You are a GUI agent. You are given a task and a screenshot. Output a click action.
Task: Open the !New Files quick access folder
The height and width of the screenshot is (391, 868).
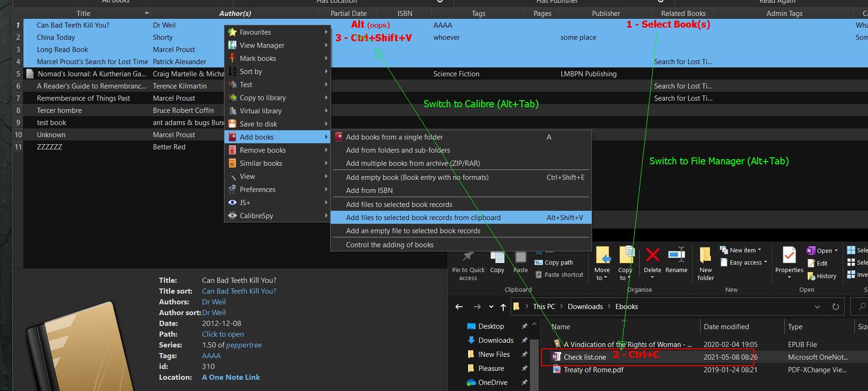tap(494, 354)
